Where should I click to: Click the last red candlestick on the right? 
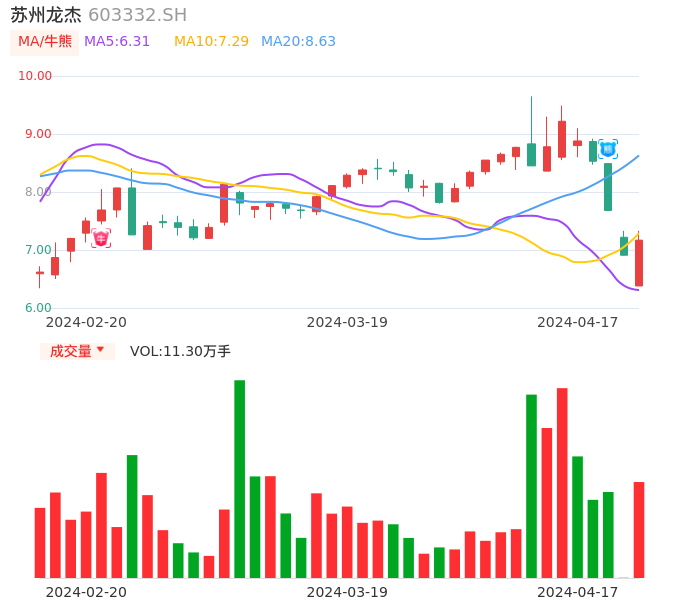tap(639, 263)
